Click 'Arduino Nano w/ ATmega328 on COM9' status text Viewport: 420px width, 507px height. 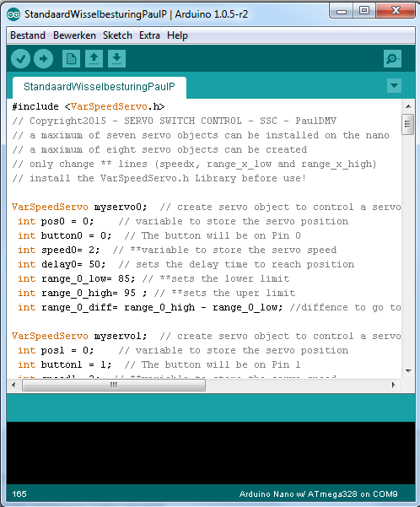(x=319, y=494)
